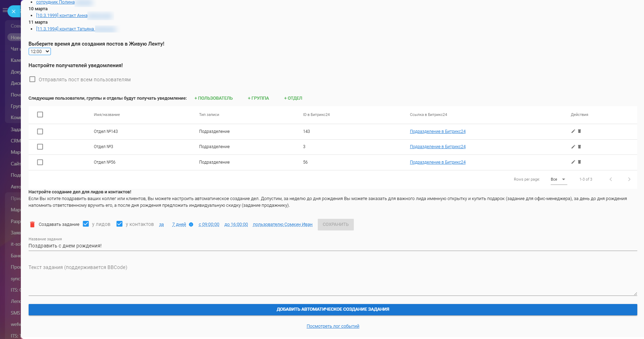Click the red trash icon beside Создавать задание
The image size is (644, 339).
32,224
